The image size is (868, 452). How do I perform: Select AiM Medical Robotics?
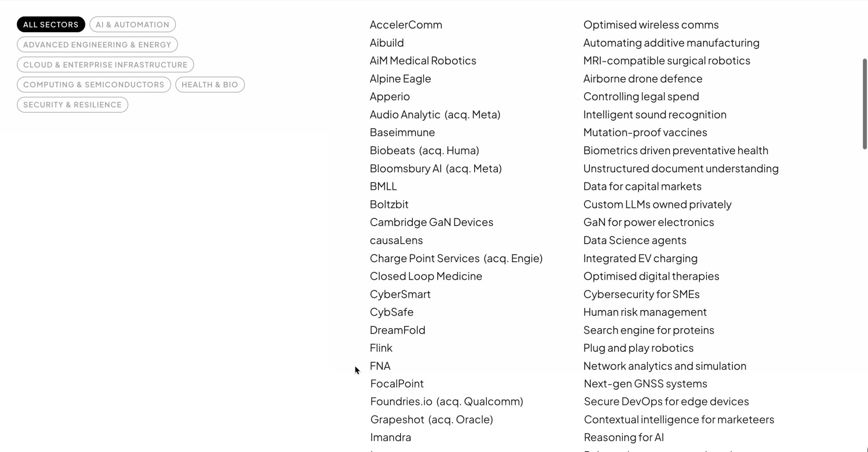coord(423,60)
